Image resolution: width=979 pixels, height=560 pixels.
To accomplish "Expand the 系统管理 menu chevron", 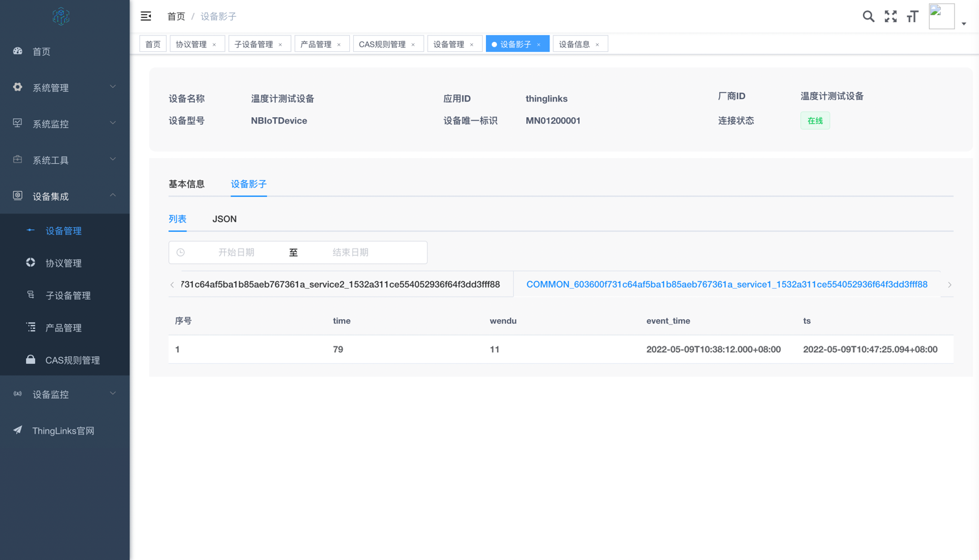I will pyautogui.click(x=113, y=87).
